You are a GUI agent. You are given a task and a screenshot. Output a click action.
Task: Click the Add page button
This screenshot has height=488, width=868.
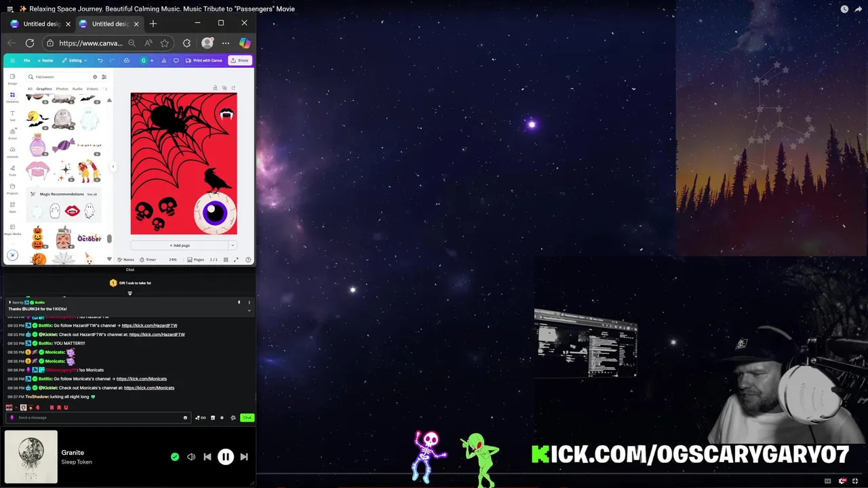180,245
